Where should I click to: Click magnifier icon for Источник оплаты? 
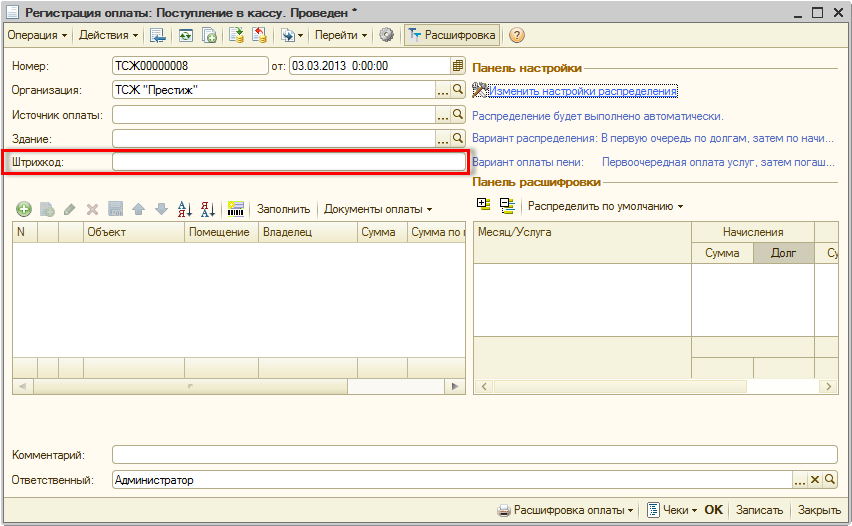click(x=458, y=115)
